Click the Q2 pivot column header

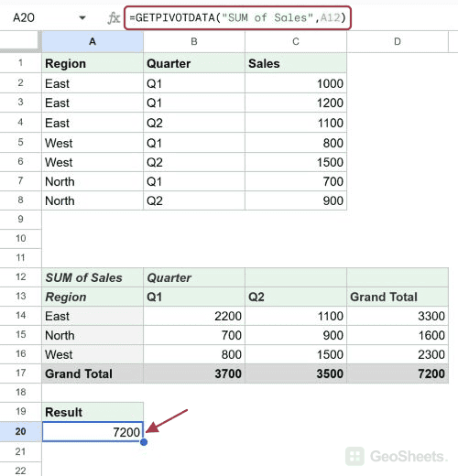click(296, 297)
